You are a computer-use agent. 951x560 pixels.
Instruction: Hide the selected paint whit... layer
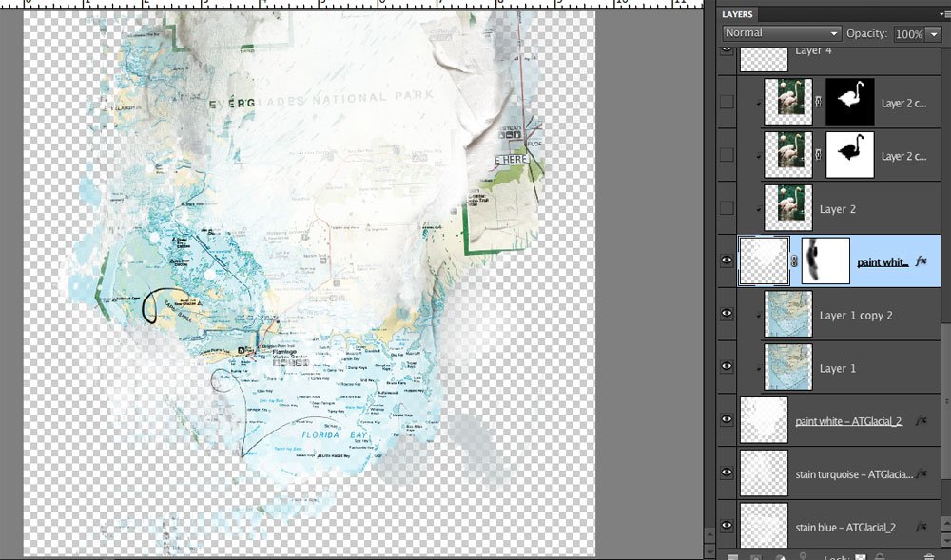(726, 261)
